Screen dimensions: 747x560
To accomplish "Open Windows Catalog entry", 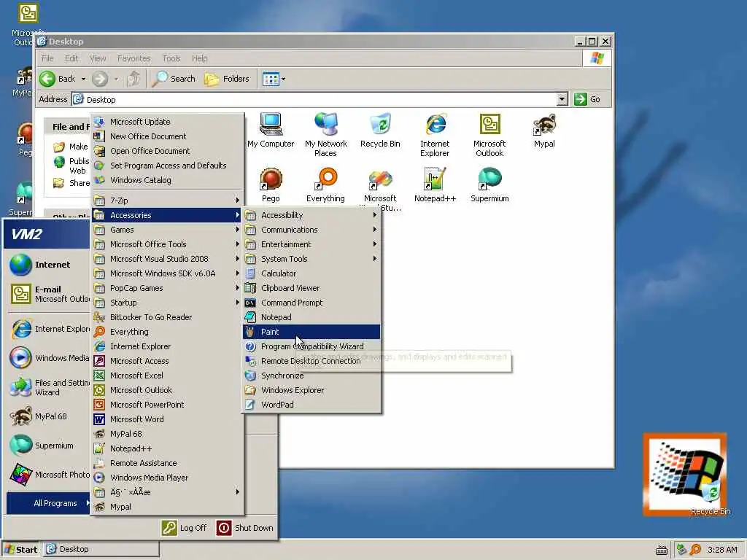I will [x=167, y=180].
